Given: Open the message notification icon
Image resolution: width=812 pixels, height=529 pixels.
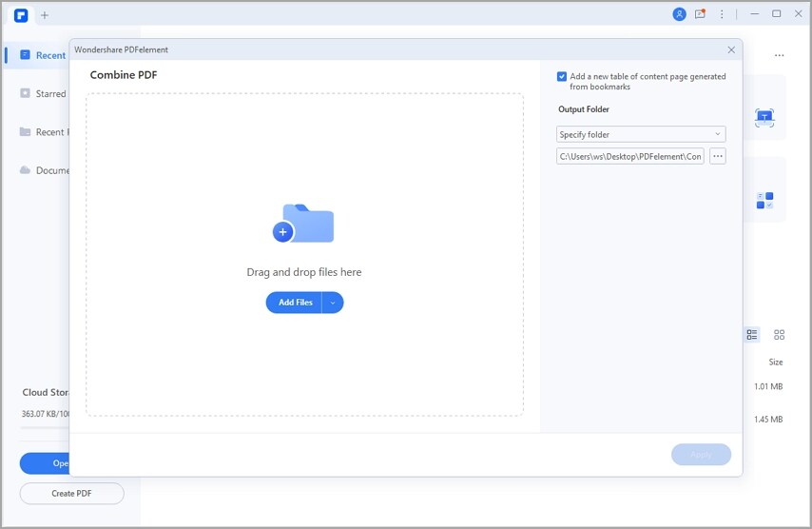Looking at the screenshot, I should pos(700,14).
